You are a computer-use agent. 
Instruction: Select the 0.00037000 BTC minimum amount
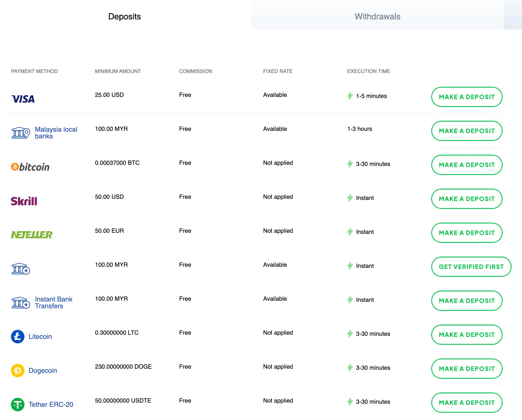[117, 163]
